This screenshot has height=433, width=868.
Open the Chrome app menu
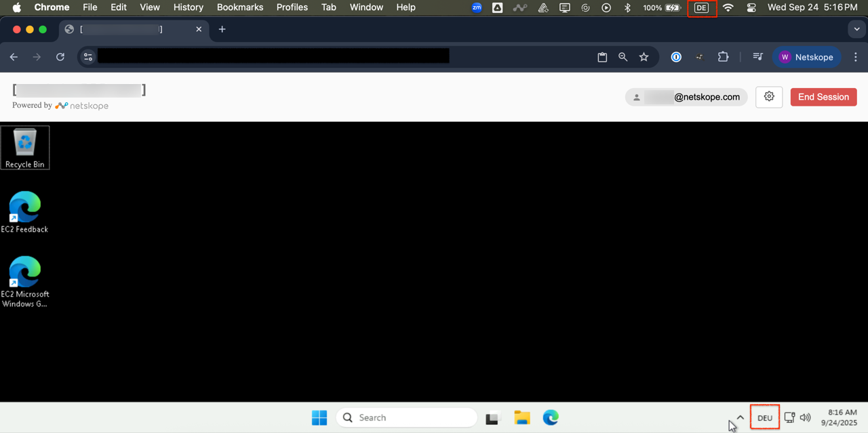coord(52,7)
